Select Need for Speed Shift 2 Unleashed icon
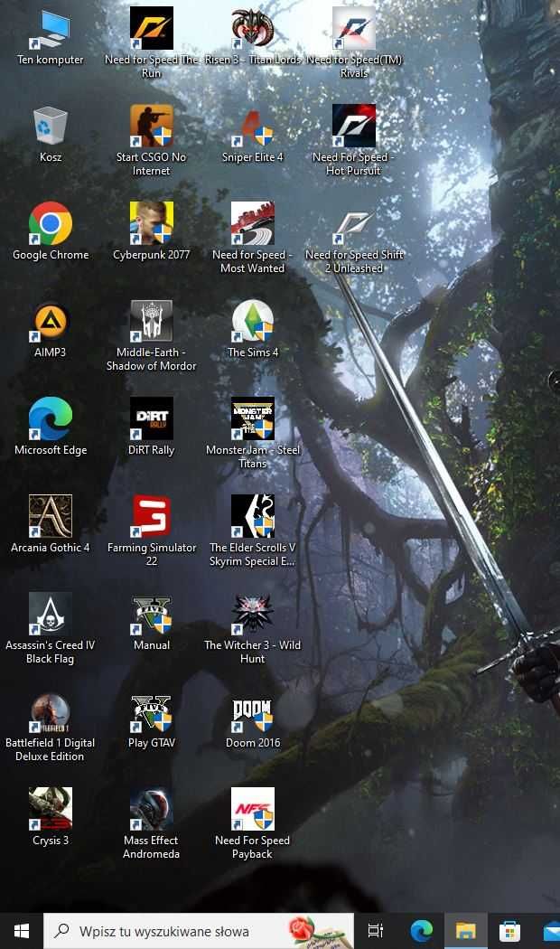Image resolution: width=560 pixels, height=949 pixels. [x=354, y=223]
